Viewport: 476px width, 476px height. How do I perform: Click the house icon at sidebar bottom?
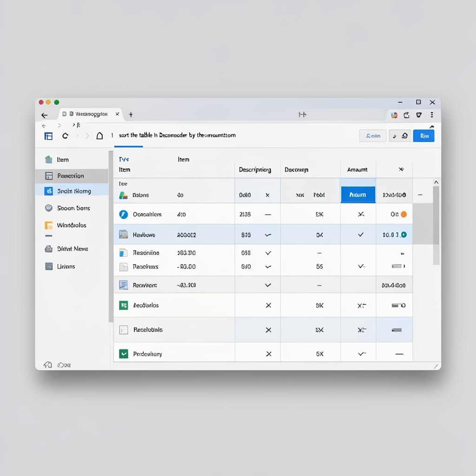click(x=48, y=364)
